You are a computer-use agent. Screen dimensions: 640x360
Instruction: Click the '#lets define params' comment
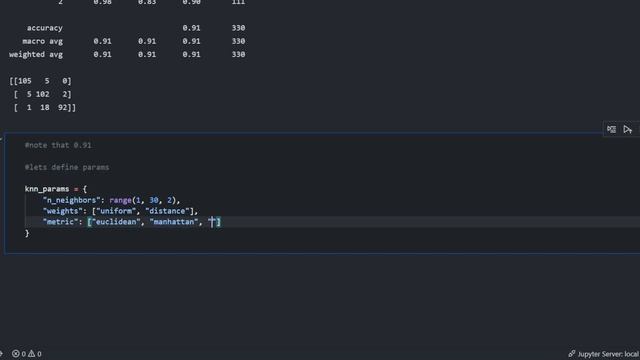(x=67, y=167)
